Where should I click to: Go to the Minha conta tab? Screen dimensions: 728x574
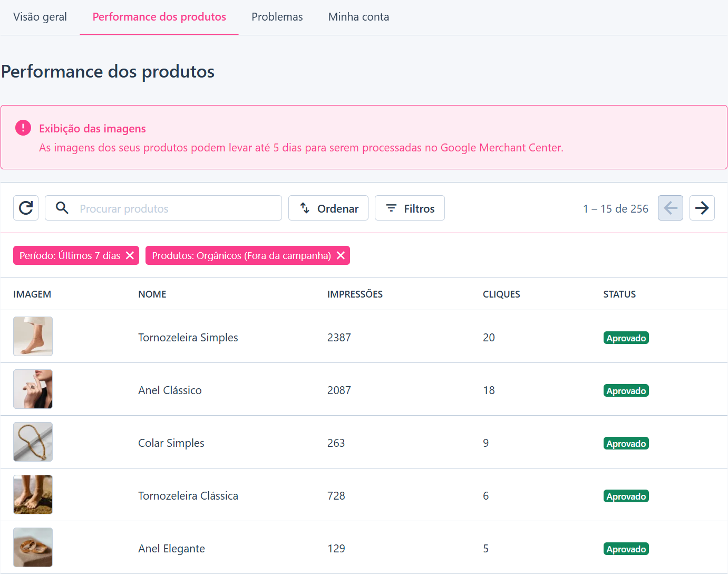pos(358,17)
